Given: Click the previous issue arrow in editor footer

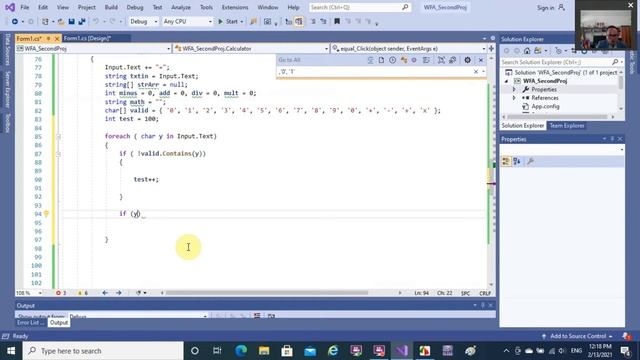Looking at the screenshot, I should (x=105, y=293).
